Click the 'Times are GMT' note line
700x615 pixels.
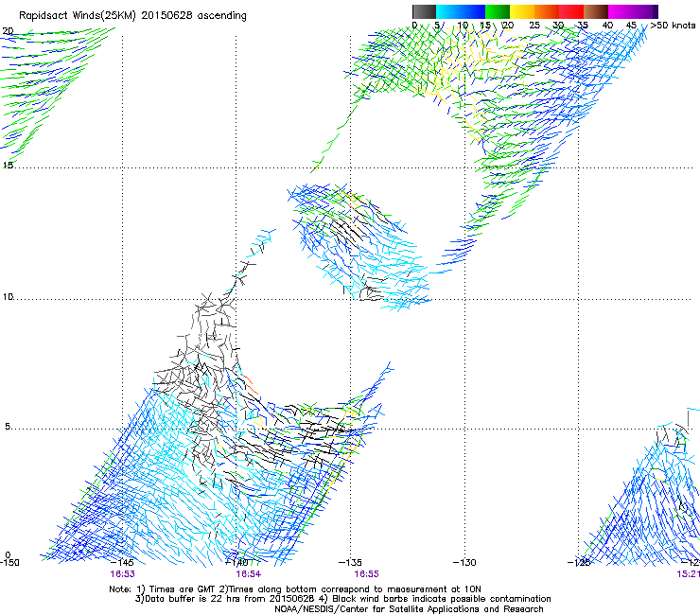pos(295,589)
